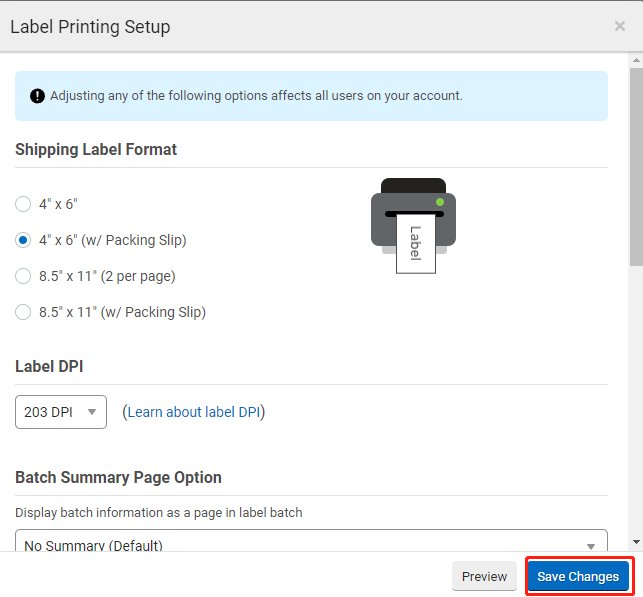Select the plain 4" x 6" label format
Image resolution: width=643 pixels, height=597 pixels.
(x=23, y=204)
